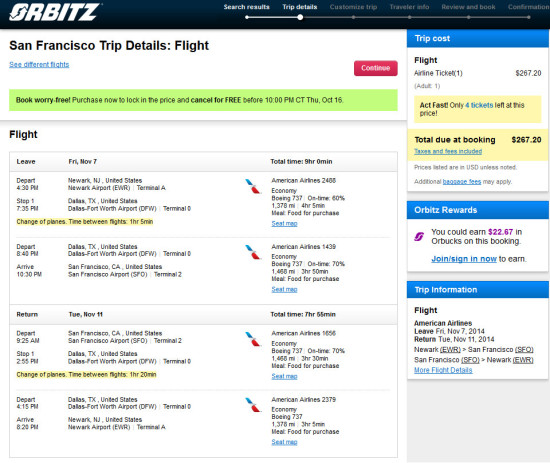Click the Trip details progress dot

300,17
